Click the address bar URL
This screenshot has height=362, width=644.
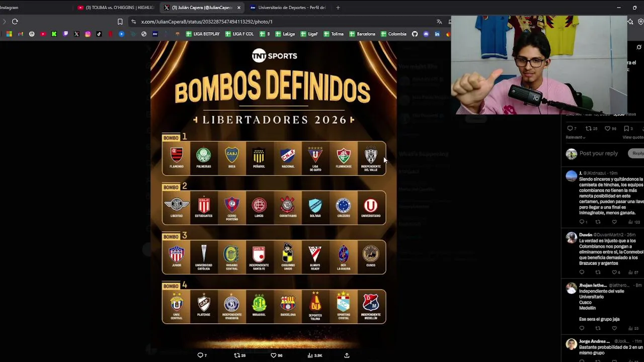pos(207,22)
